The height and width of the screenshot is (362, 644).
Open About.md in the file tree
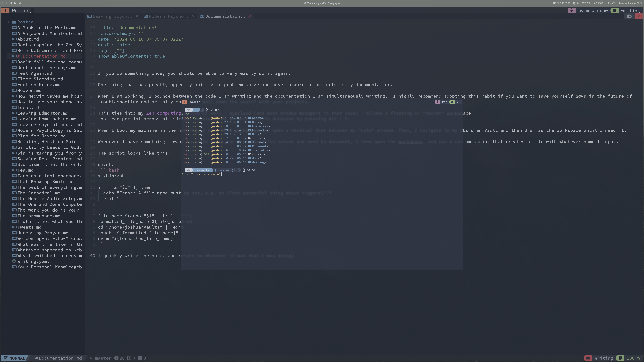tap(28, 39)
